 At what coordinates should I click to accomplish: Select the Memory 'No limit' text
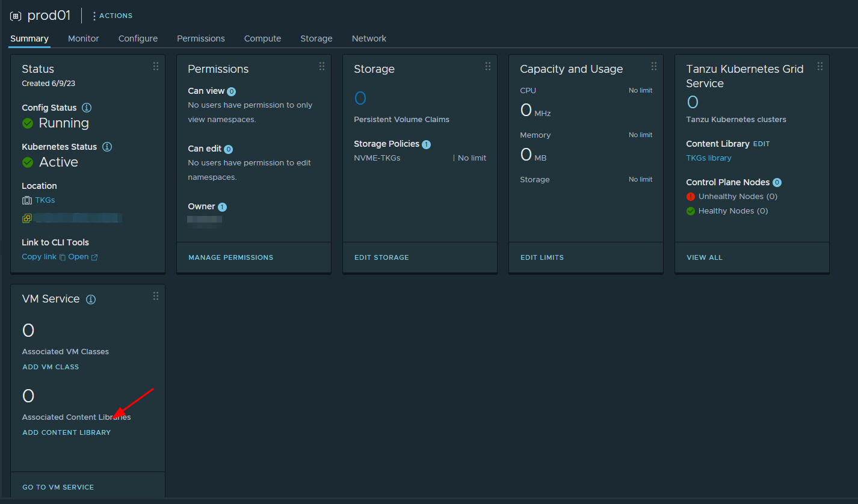click(x=640, y=135)
